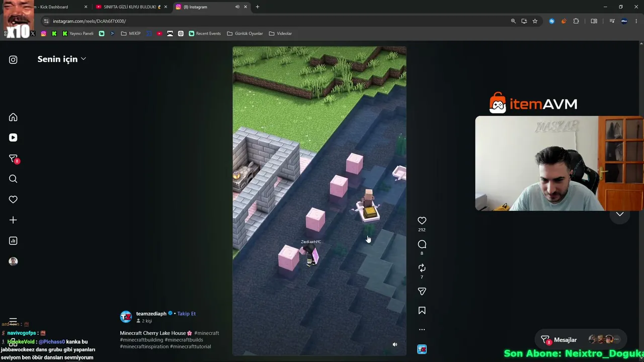The height and width of the screenshot is (362, 644).
Task: Open the #minecrafttutorial hashtag
Action: point(191,346)
